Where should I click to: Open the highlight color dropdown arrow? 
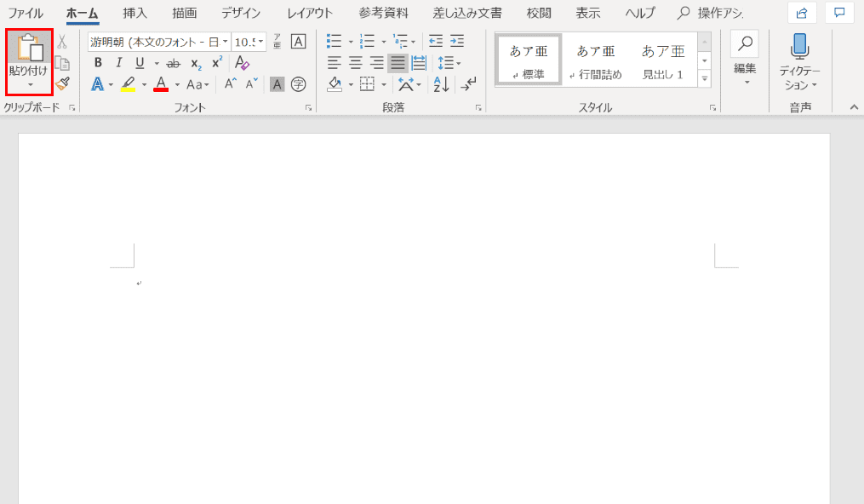(145, 85)
